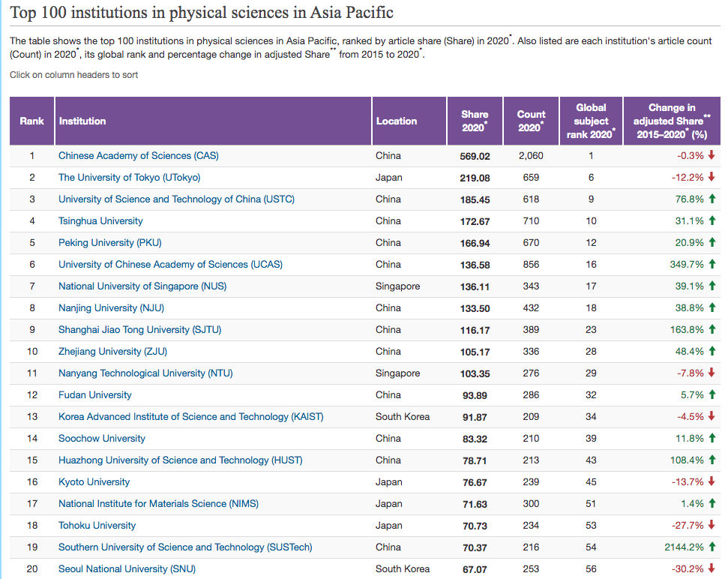Open National University of Singapore (NUS) link
Viewport: 728px width, 579px height.
(x=142, y=286)
